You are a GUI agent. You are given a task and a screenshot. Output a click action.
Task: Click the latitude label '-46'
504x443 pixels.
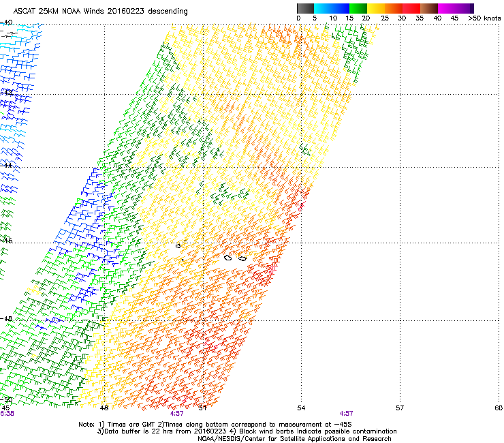pyautogui.click(x=6, y=240)
